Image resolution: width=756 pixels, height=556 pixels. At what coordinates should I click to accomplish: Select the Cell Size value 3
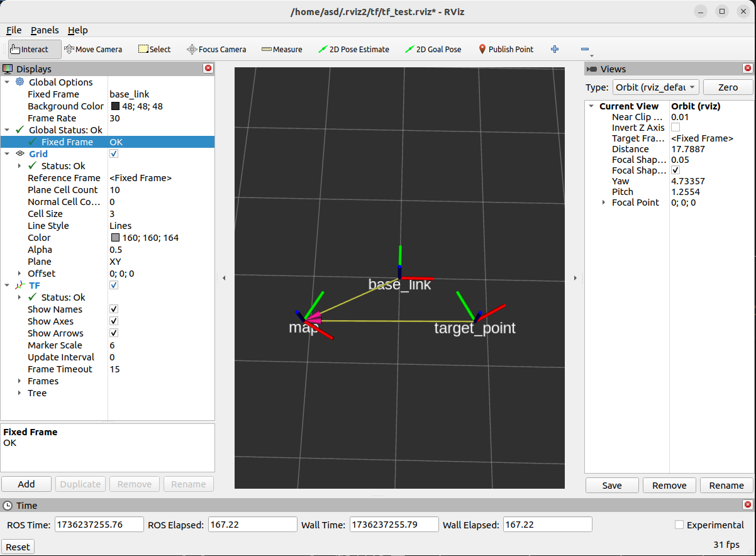click(112, 213)
